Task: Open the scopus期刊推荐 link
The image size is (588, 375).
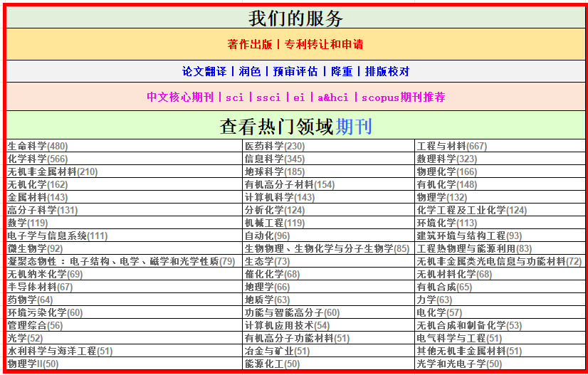Action: pos(404,97)
